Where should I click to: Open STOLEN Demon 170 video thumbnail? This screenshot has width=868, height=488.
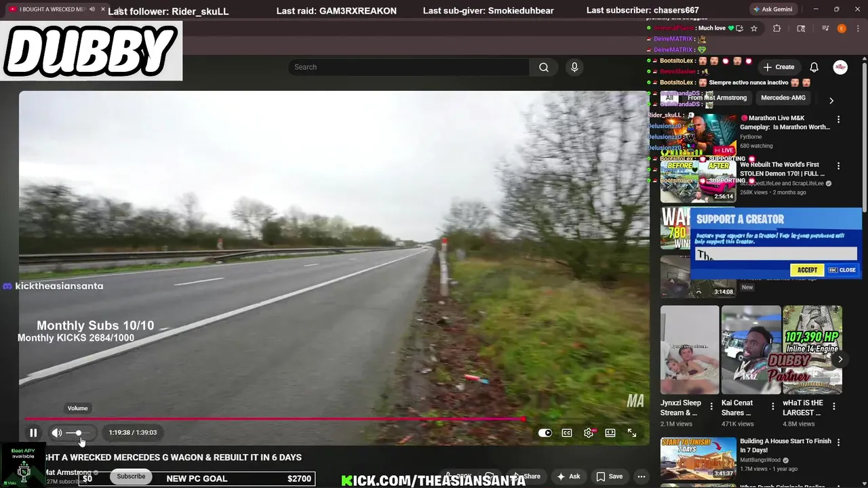tap(698, 182)
